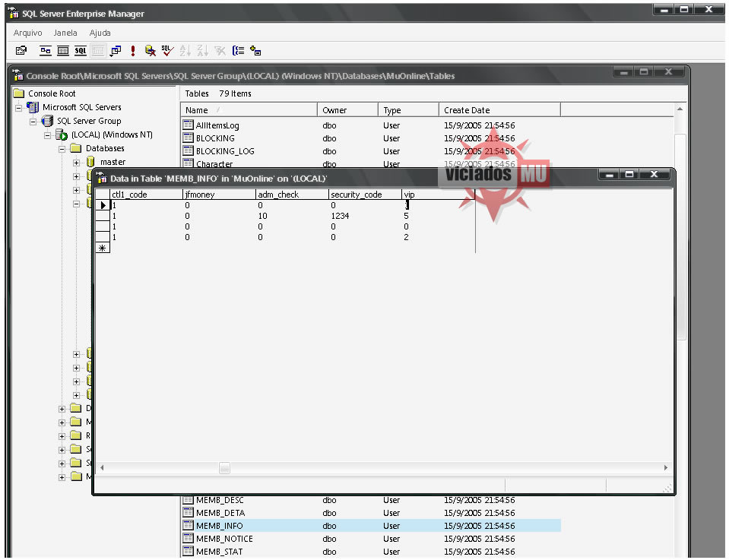
Task: Click the jfmoney column header
Action: pos(219,195)
